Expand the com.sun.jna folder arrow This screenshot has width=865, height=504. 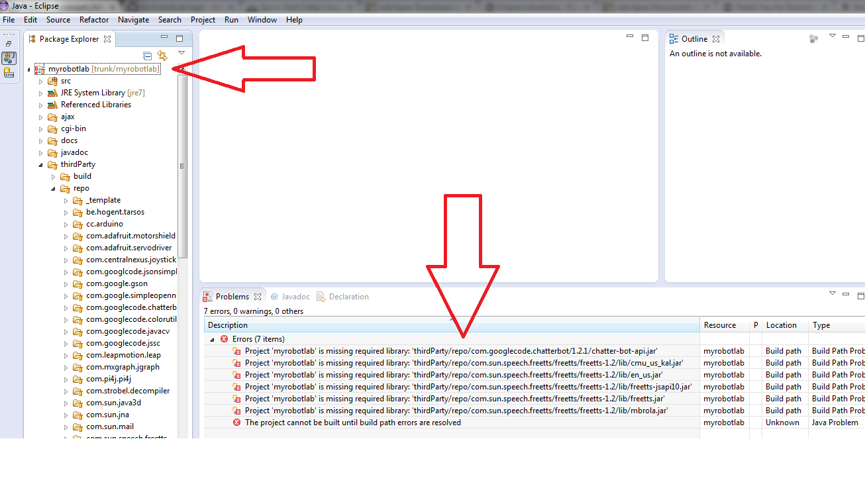(x=66, y=415)
